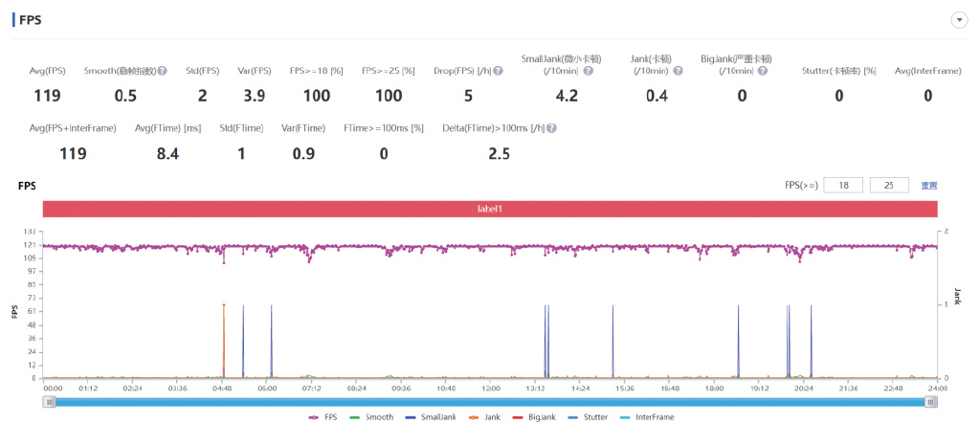Toggle FPS series in chart legend
The image size is (980, 424).
click(323, 416)
